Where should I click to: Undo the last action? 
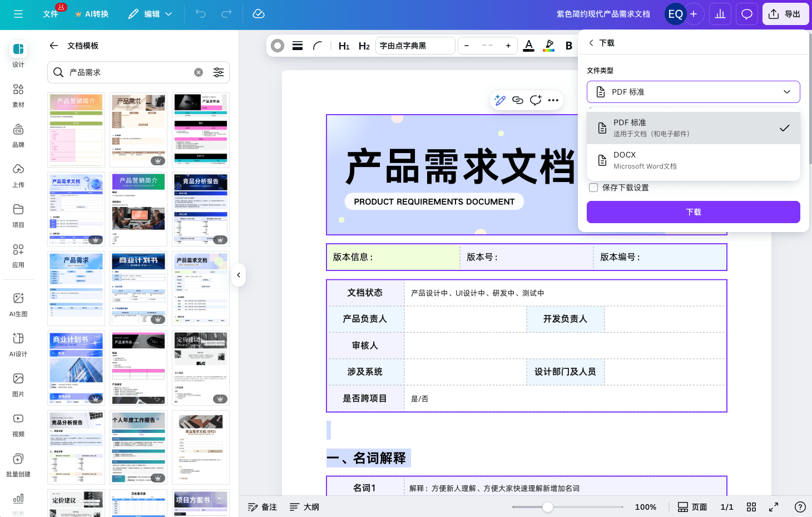point(201,14)
